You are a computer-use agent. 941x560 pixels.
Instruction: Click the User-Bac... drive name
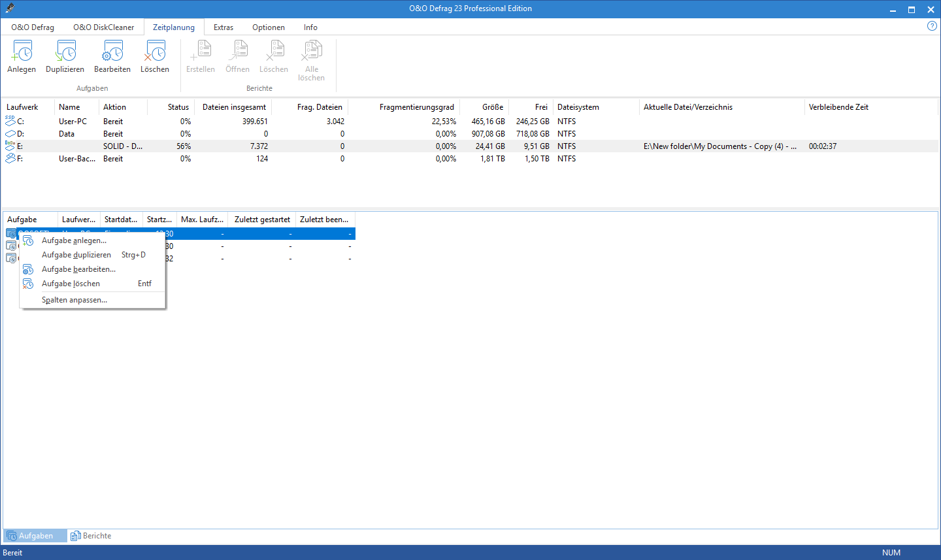pyautogui.click(x=77, y=159)
